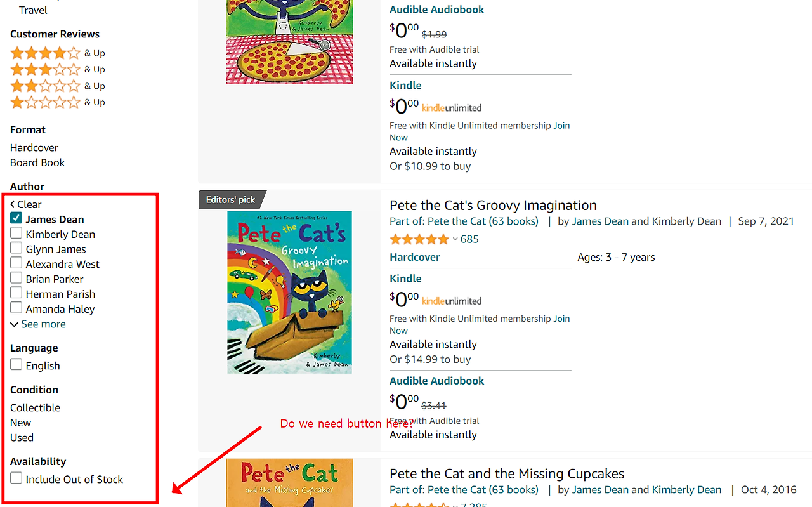Click the Missing Cupcakes book cover
This screenshot has height=507, width=812.
[x=289, y=484]
